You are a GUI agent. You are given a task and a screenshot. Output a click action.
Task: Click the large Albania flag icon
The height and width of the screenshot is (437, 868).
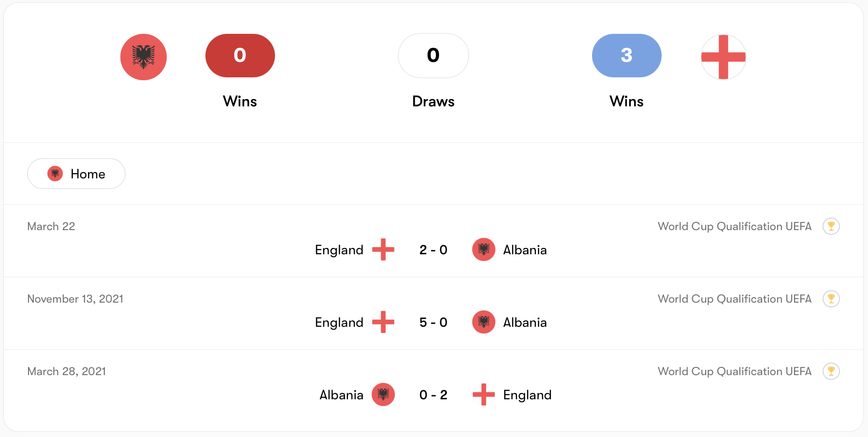coord(144,57)
